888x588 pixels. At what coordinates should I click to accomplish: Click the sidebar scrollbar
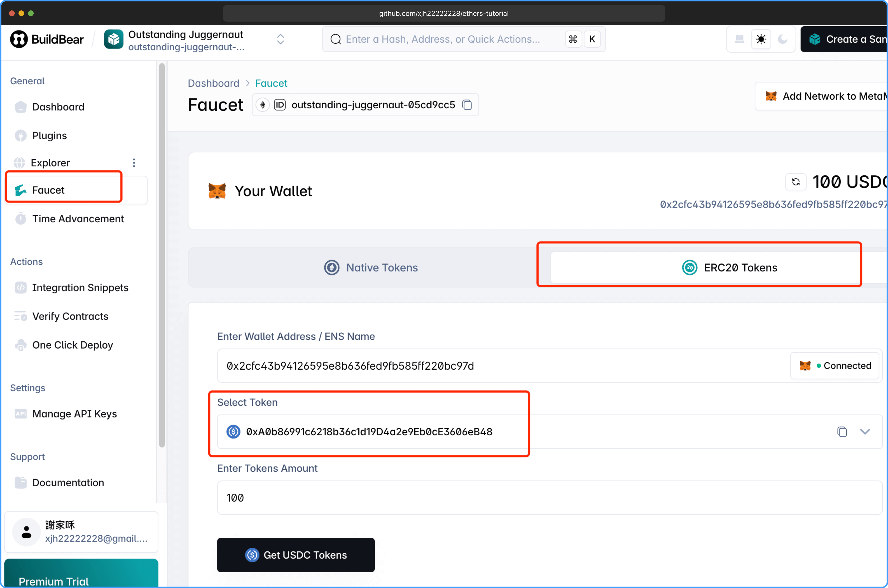coord(162,255)
